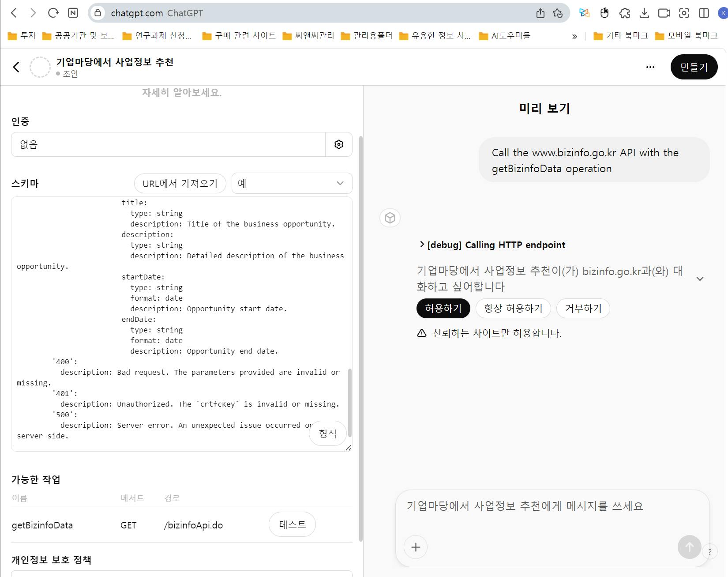Click the message input in preview
The width and height of the screenshot is (728, 577).
point(552,506)
